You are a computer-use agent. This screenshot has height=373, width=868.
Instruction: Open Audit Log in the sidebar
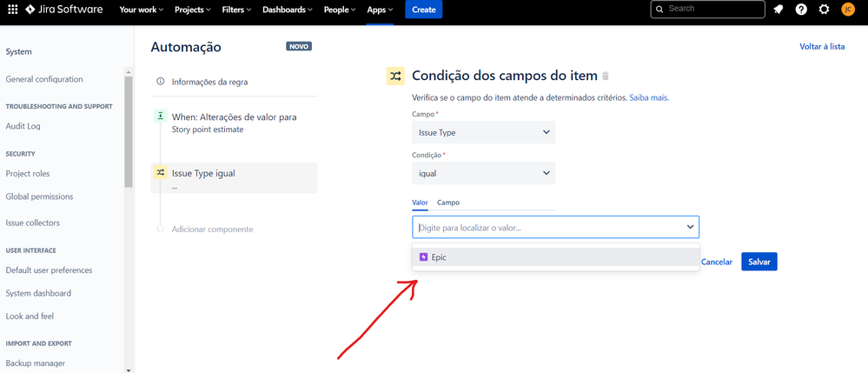(23, 126)
